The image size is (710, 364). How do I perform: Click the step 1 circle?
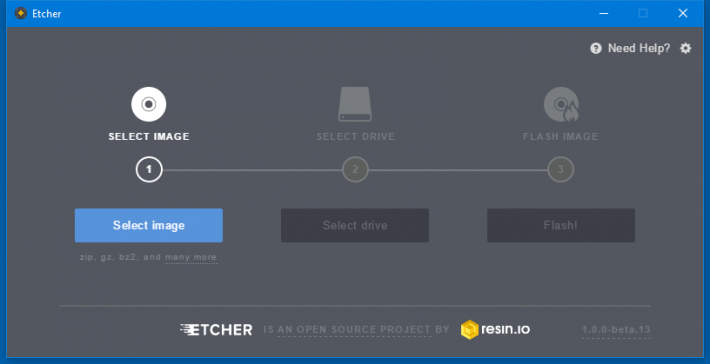[x=149, y=169]
